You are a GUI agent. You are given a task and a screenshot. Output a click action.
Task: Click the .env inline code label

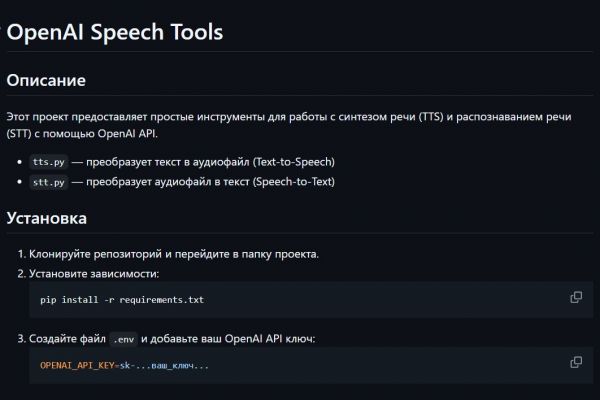click(124, 339)
